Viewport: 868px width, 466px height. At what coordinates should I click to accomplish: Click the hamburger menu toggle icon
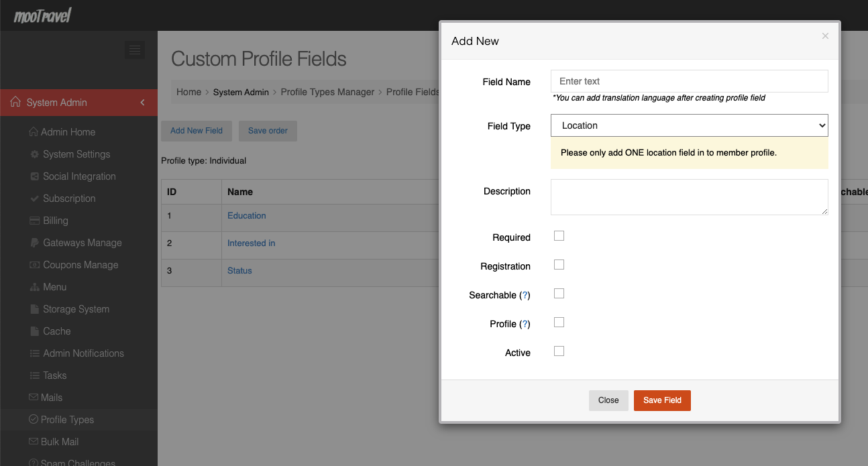(x=135, y=50)
